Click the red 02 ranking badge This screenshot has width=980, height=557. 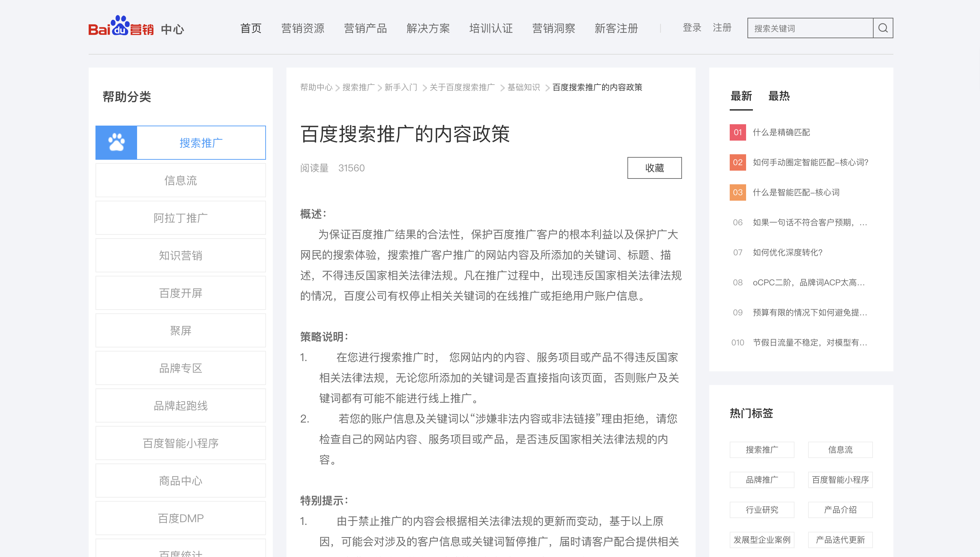coord(737,162)
